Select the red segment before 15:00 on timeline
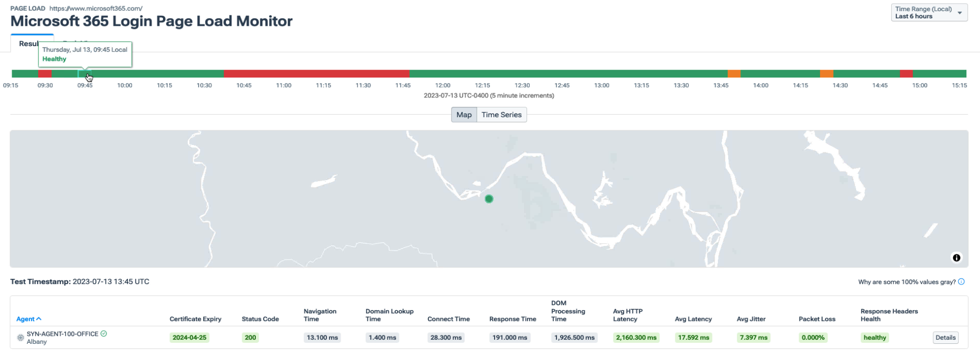 (906, 74)
